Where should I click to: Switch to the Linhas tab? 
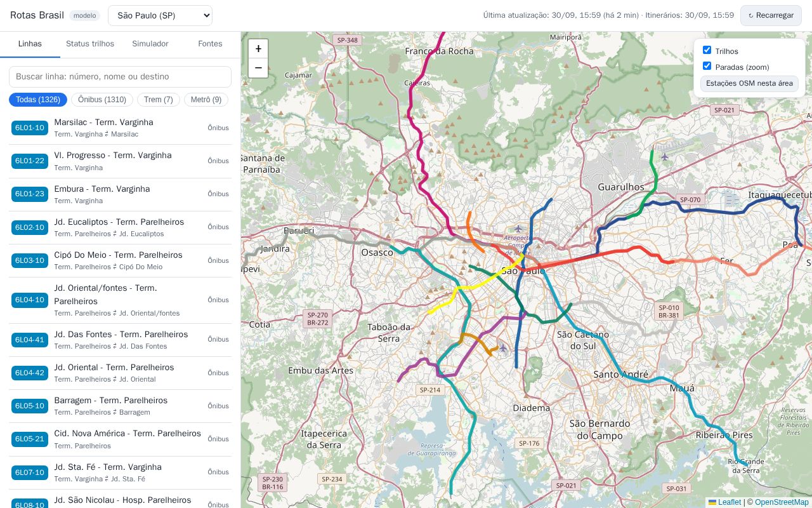[x=30, y=44]
